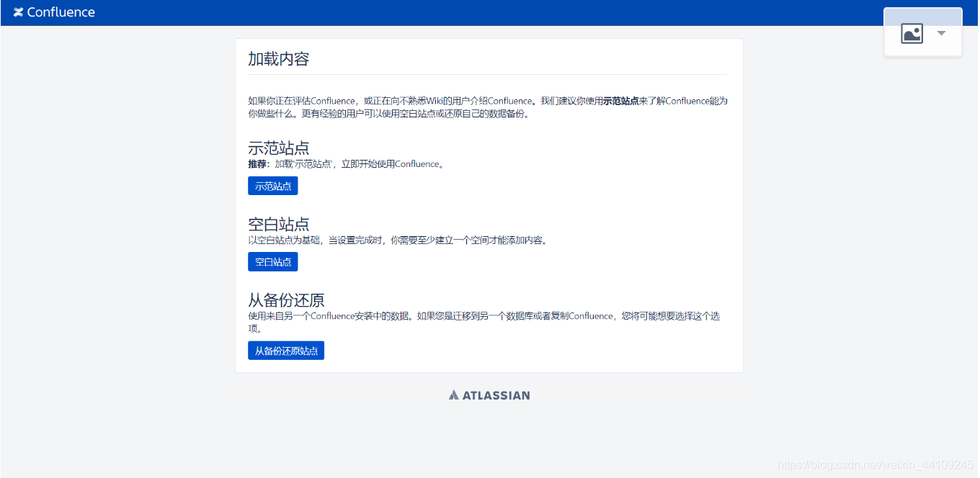980x478 pixels.
Task: Click the 示范站点 section heading
Action: (x=279, y=148)
